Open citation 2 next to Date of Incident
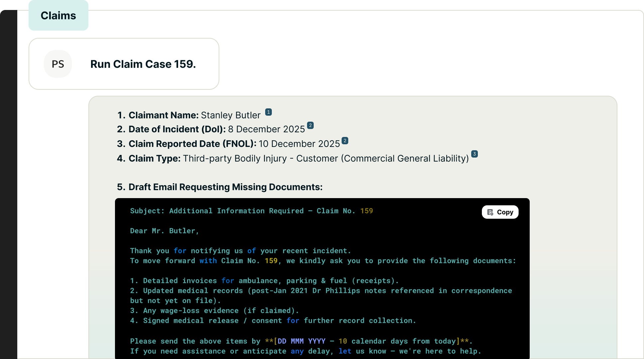This screenshot has width=644, height=359. (310, 125)
